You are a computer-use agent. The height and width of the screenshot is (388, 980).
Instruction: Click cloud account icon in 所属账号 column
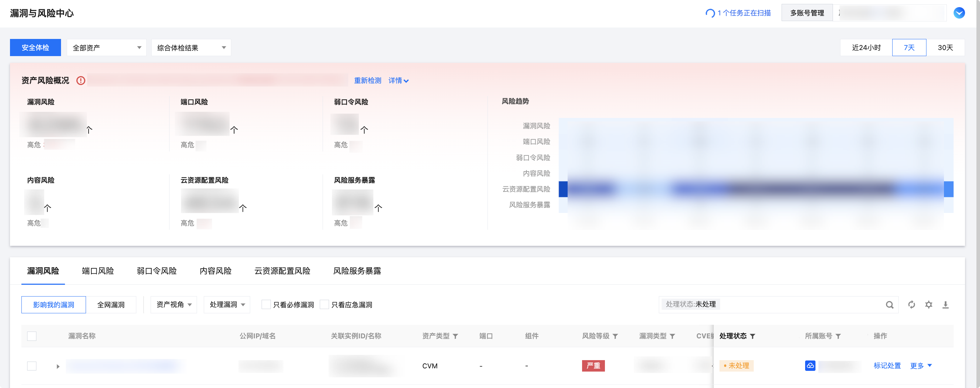[810, 365]
